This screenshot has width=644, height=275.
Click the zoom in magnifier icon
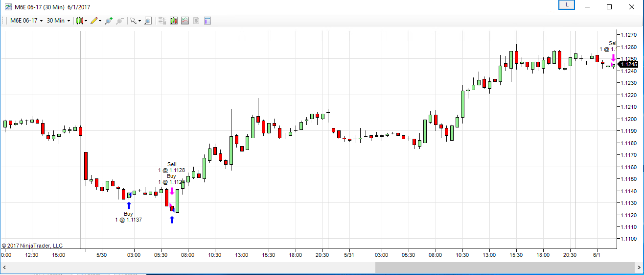pyautogui.click(x=109, y=21)
